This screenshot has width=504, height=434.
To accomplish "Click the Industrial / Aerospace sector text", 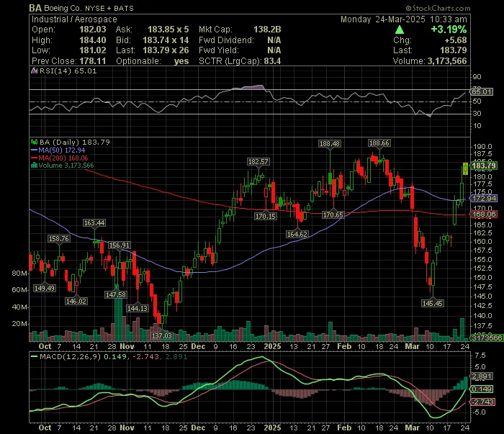I will [x=74, y=19].
